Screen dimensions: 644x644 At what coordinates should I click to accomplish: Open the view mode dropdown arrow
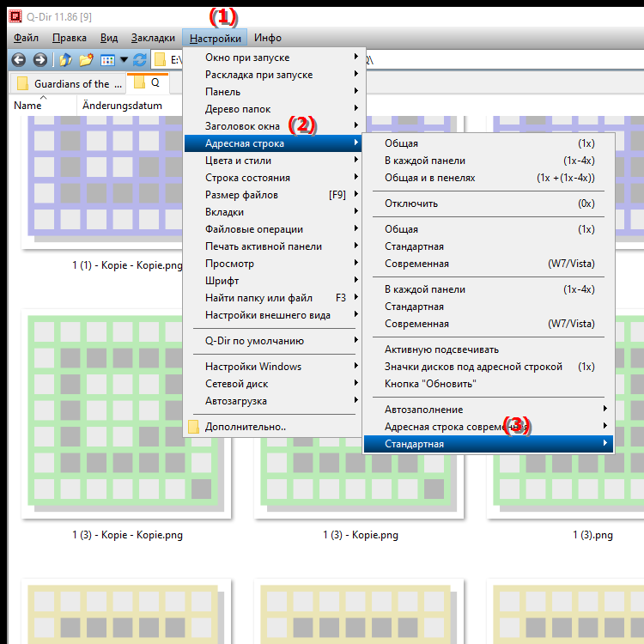click(124, 60)
